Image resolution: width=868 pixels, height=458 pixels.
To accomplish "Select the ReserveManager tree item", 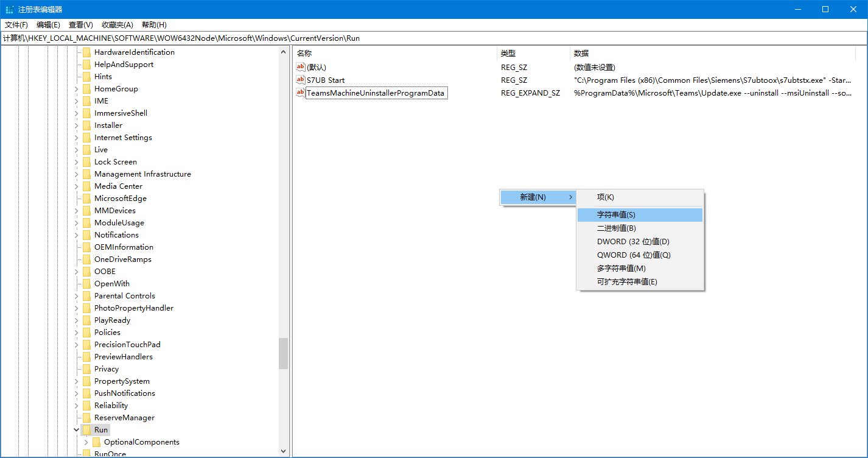I will 124,418.
